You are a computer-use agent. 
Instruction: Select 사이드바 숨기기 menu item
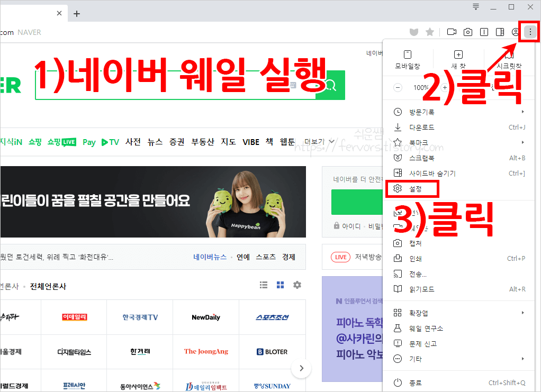[459, 173]
